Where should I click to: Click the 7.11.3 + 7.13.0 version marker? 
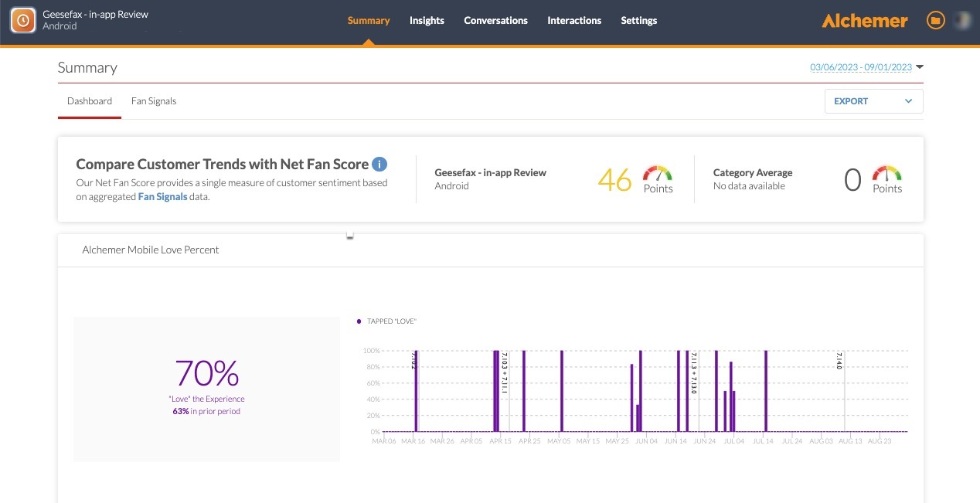(x=693, y=372)
